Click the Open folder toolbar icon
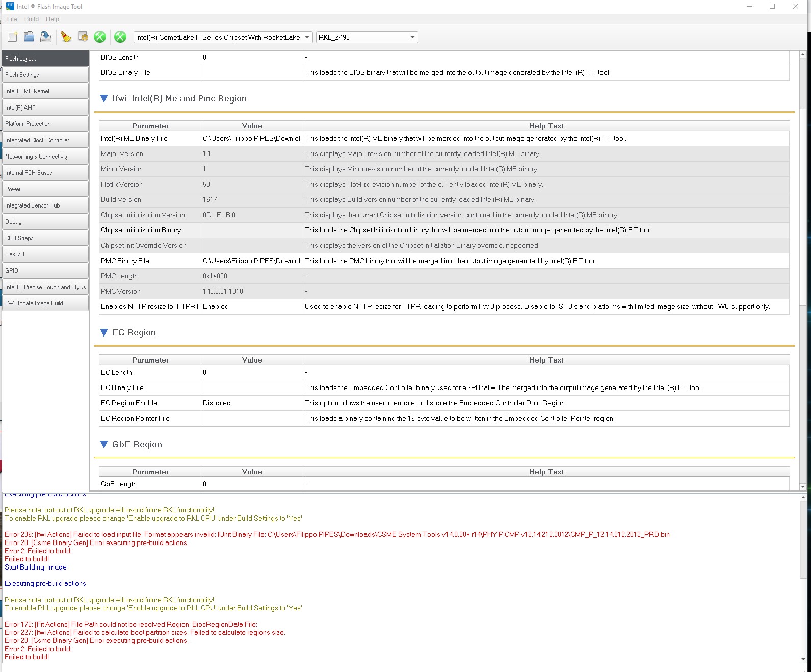 click(29, 37)
